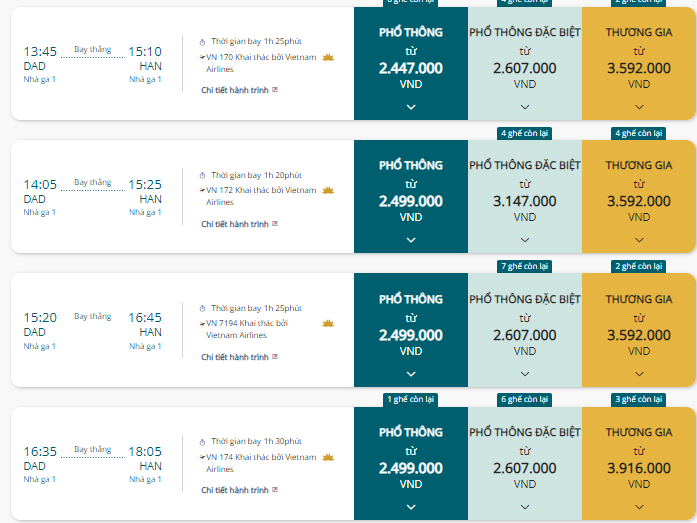This screenshot has width=697, height=523.
Task: Expand Thương Gia 3.916.000 fare for 16:35 flight
Action: 639,507
